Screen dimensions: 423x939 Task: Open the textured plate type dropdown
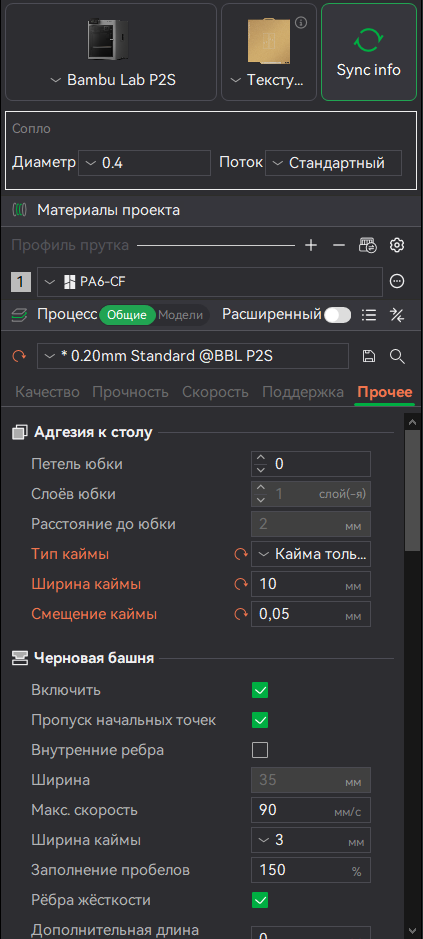coord(268,80)
